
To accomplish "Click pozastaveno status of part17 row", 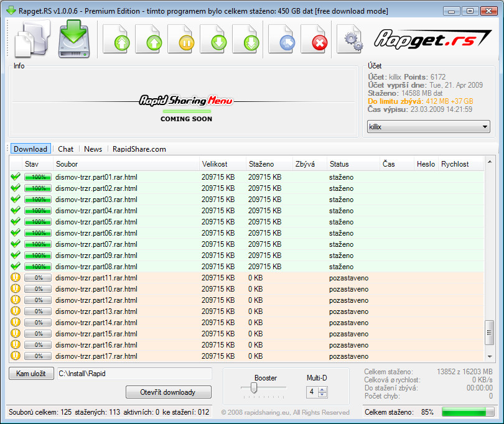I will (x=348, y=356).
